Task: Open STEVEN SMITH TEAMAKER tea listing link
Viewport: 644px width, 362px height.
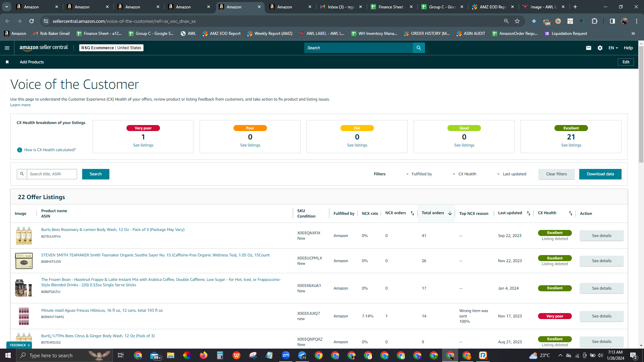Action: (x=155, y=255)
